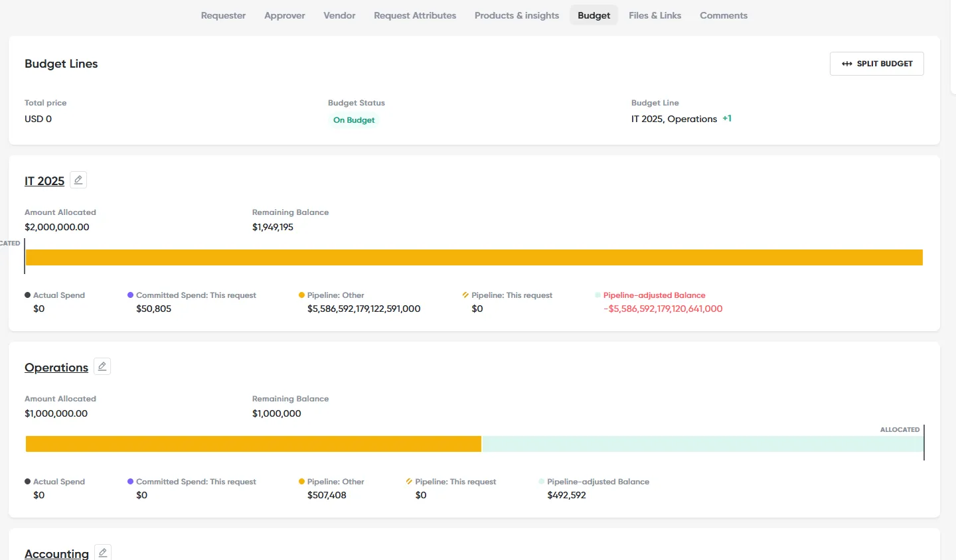Click the IT 2025, Operations budget line text
Screen dimensions: 956x560
click(x=674, y=119)
